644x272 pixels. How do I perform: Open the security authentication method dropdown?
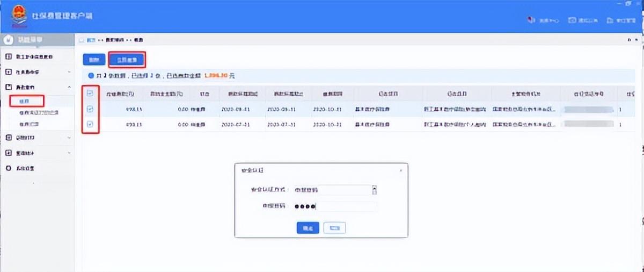[x=375, y=190]
